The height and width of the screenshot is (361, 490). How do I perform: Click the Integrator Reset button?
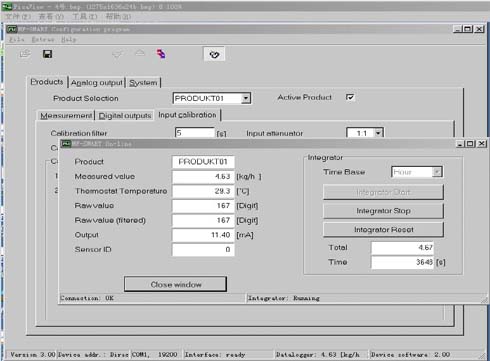(383, 230)
